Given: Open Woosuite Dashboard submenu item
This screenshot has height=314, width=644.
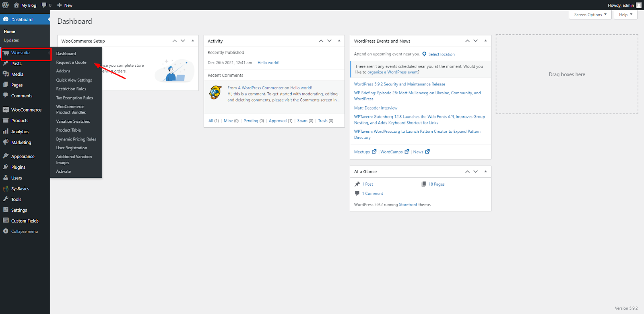Looking at the screenshot, I should pyautogui.click(x=66, y=54).
